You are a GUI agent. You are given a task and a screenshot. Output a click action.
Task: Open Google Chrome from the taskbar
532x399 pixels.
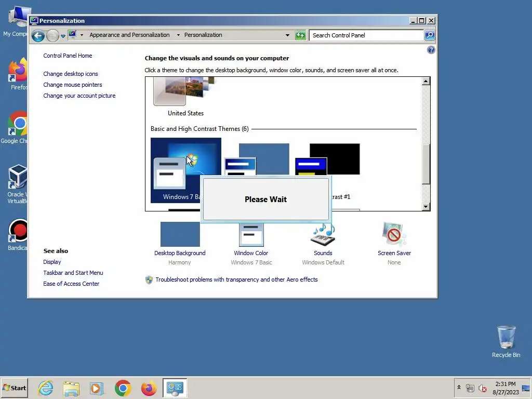coord(123,388)
